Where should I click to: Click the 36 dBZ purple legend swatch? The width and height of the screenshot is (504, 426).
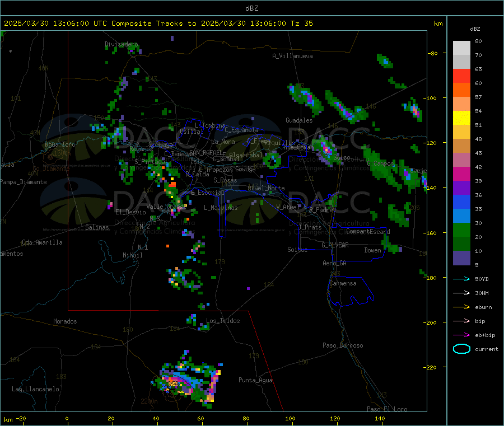coord(461,188)
